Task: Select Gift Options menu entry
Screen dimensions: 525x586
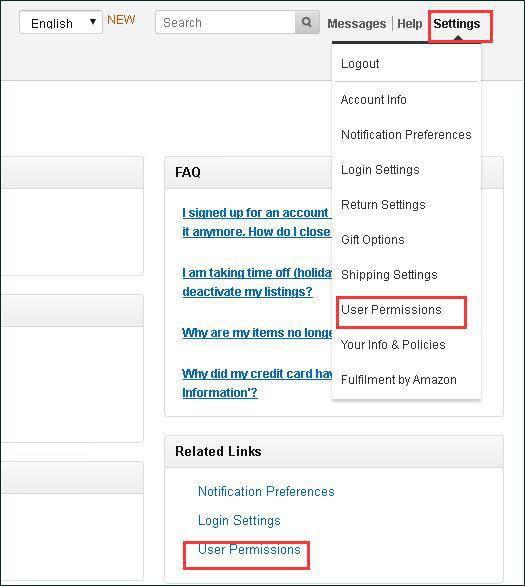Action: pyautogui.click(x=373, y=240)
